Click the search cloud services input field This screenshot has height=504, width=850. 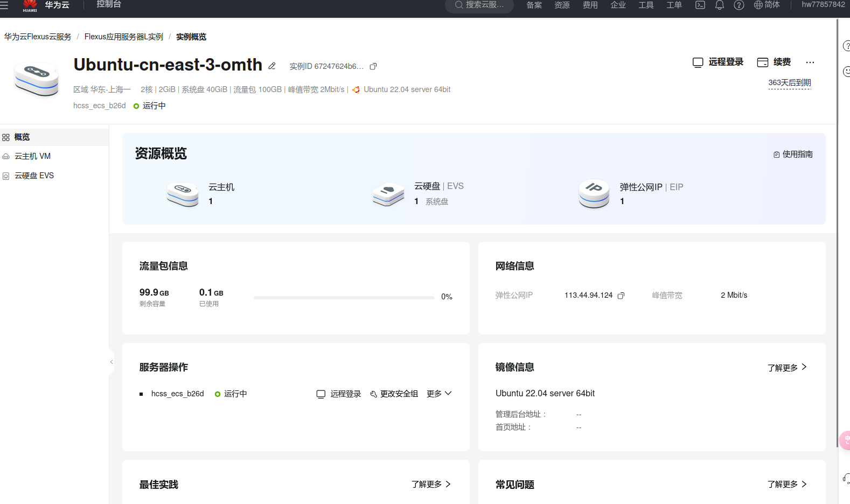(x=479, y=5)
